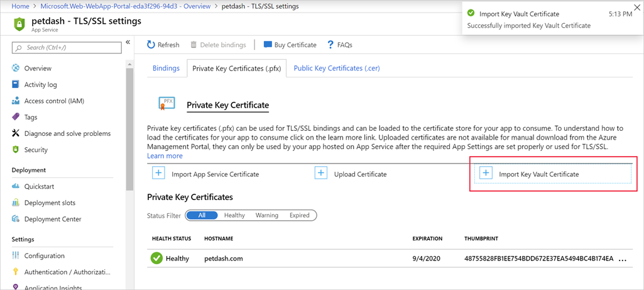Click the Quickstart cloud icon
Viewport: 644px width, 290px height.
pyautogui.click(x=16, y=186)
